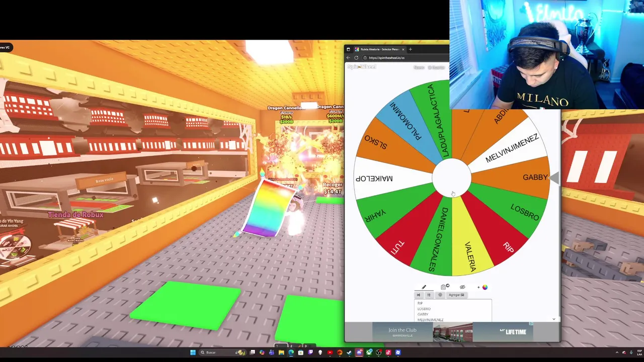The height and width of the screenshot is (362, 644).
Task: Open Steam from the taskbar
Action: 349,352
